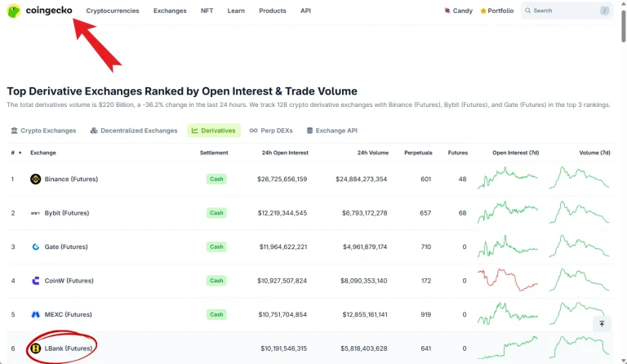
Task: Click the CoinGecko gecko logo icon
Action: point(14,11)
